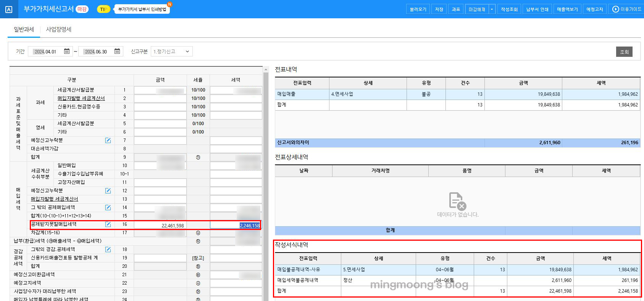Click 거래처명 column header
Image resolution: width=644 pixels, height=301 pixels.
click(x=380, y=171)
